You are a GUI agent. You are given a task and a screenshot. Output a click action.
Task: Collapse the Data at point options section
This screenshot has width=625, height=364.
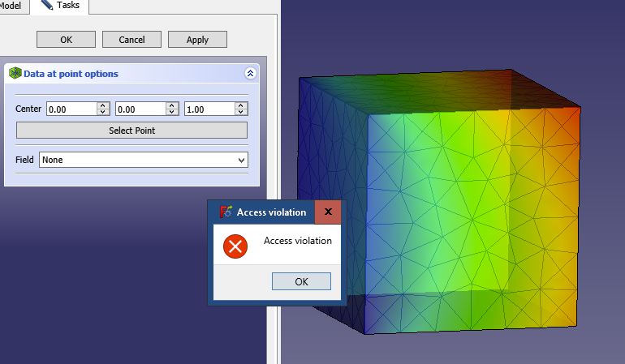[250, 73]
